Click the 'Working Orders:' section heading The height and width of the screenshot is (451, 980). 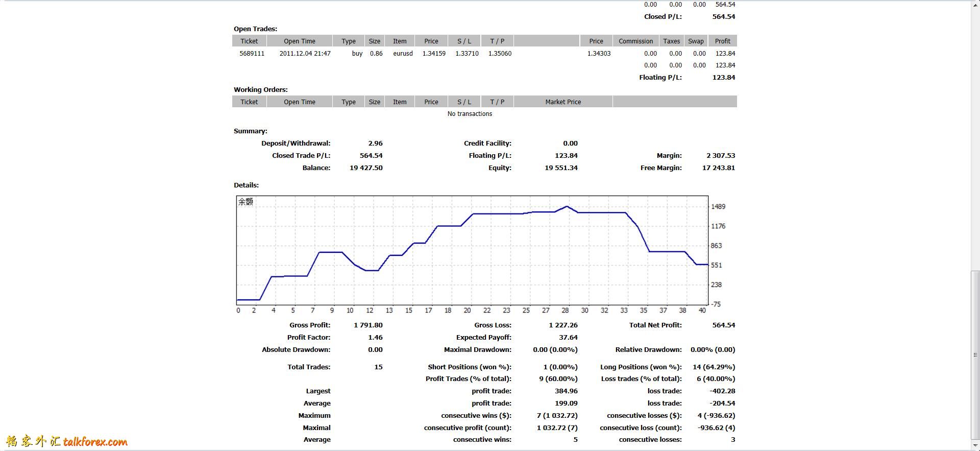click(x=260, y=89)
